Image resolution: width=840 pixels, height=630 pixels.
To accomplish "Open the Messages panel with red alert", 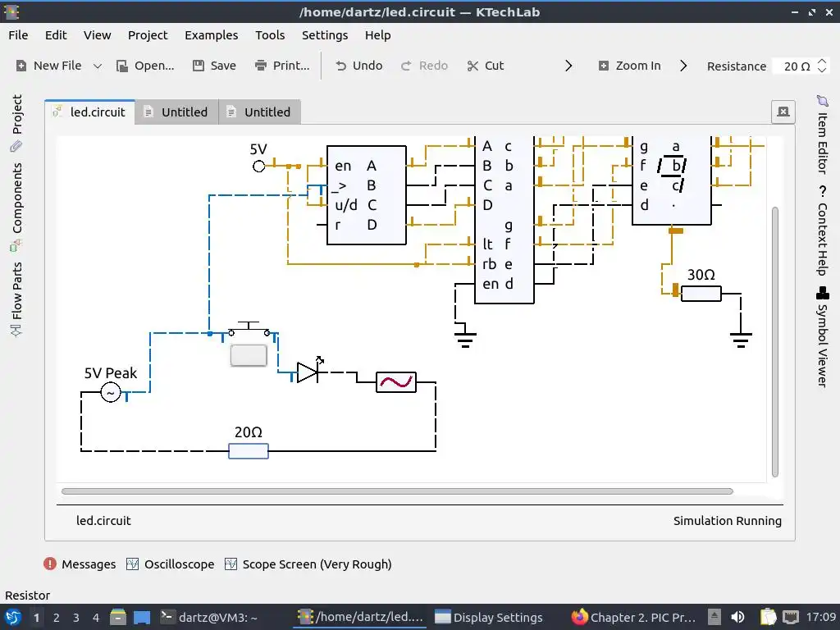I will [80, 564].
